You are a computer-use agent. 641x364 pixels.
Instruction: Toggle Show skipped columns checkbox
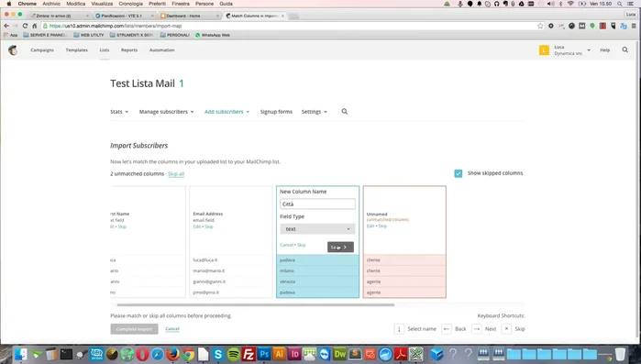459,173
